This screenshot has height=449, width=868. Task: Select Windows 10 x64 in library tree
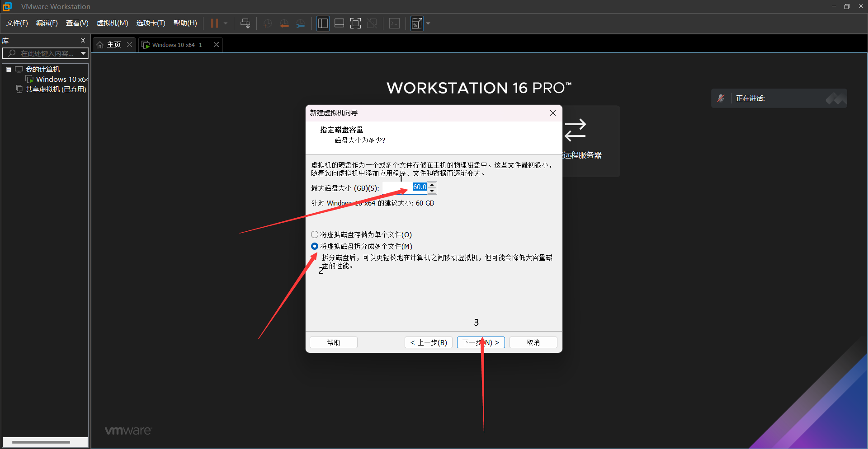click(x=62, y=80)
